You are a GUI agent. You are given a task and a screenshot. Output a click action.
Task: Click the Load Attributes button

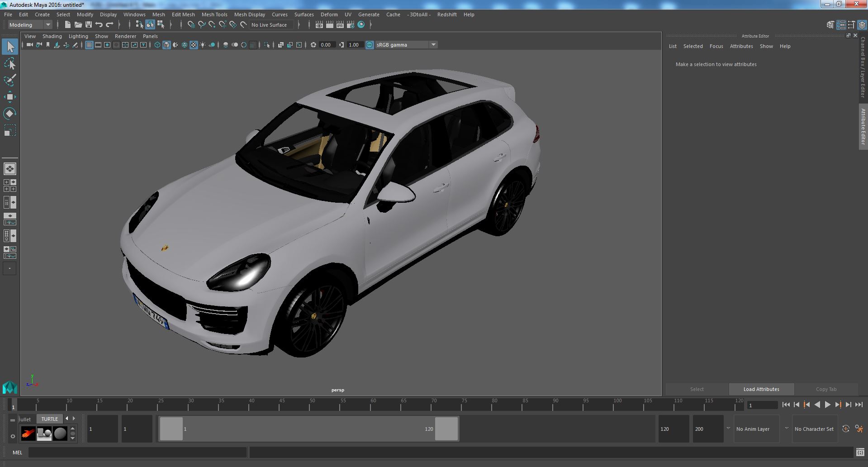pyautogui.click(x=761, y=389)
